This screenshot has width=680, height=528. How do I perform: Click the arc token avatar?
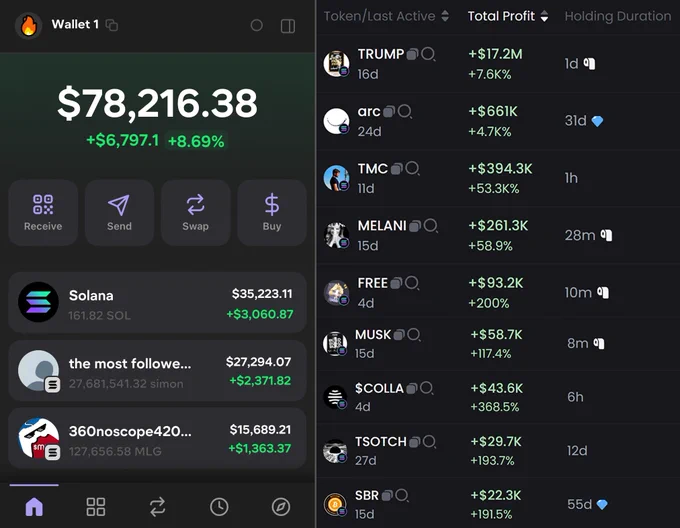pyautogui.click(x=337, y=121)
